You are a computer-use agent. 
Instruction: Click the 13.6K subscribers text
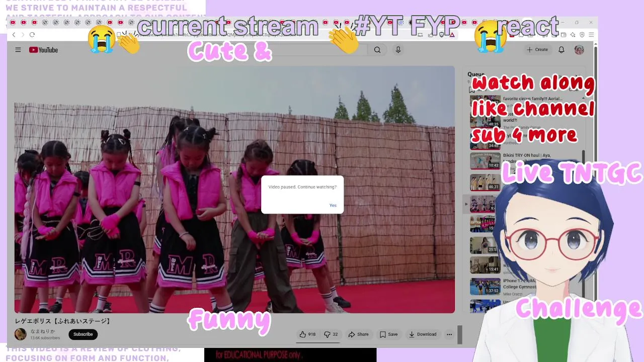click(45, 338)
